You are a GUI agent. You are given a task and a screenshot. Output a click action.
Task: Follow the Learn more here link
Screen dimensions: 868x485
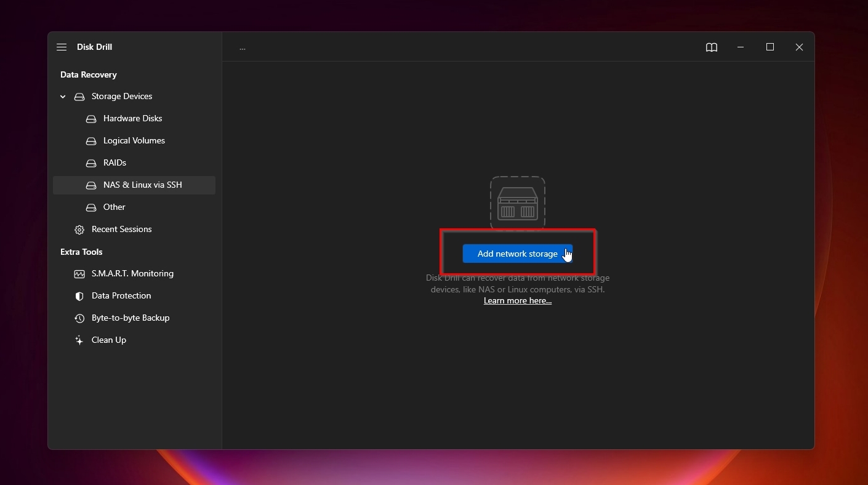click(x=518, y=301)
